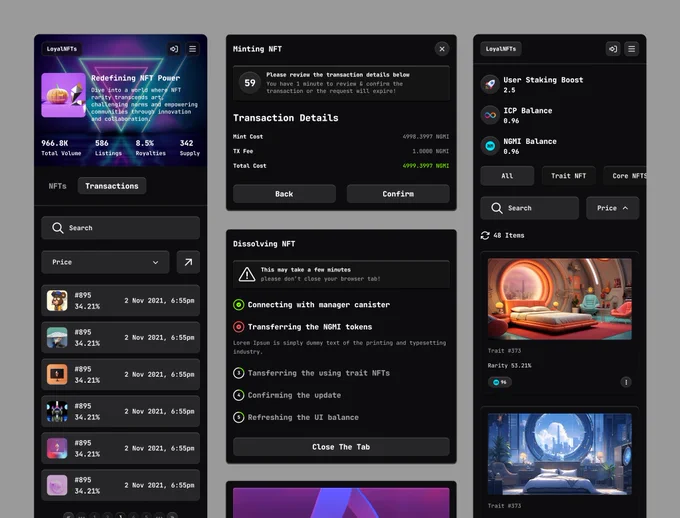The image size is (680, 518).
Task: Refresh the 48 Items list
Action: [x=485, y=235]
